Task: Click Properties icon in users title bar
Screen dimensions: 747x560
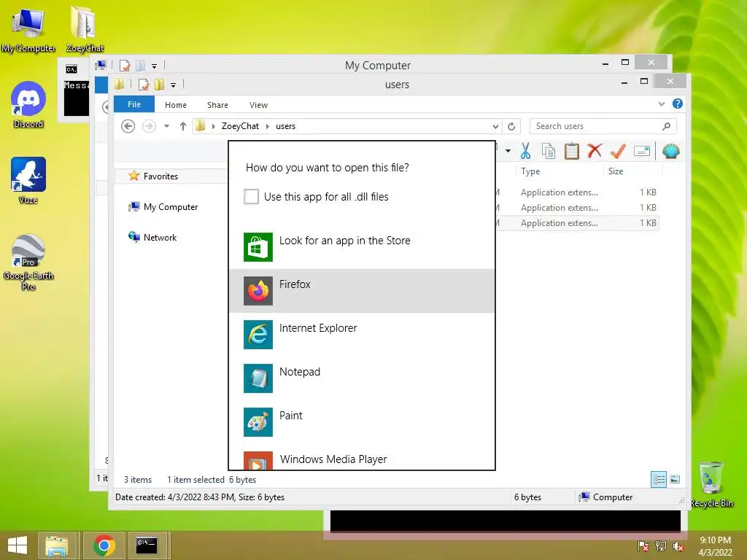Action: 144,85
